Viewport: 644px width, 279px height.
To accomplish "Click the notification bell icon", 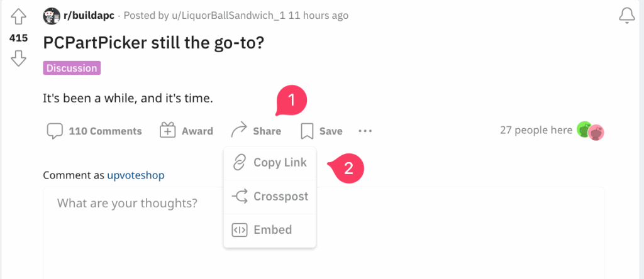I will click(x=627, y=16).
